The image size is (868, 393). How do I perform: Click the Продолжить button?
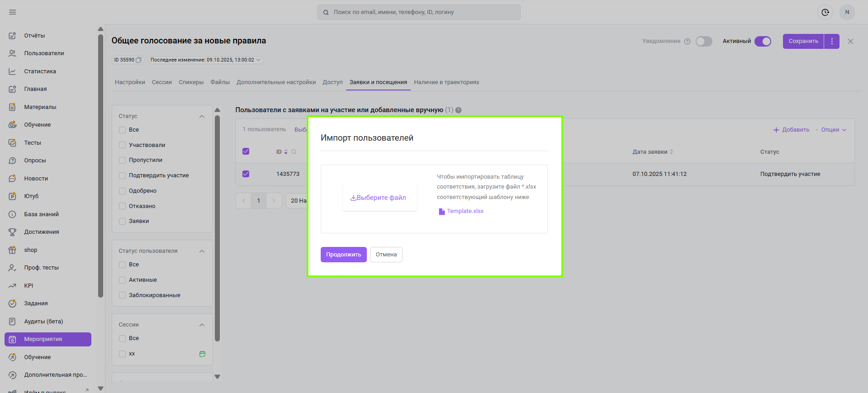[x=343, y=255]
